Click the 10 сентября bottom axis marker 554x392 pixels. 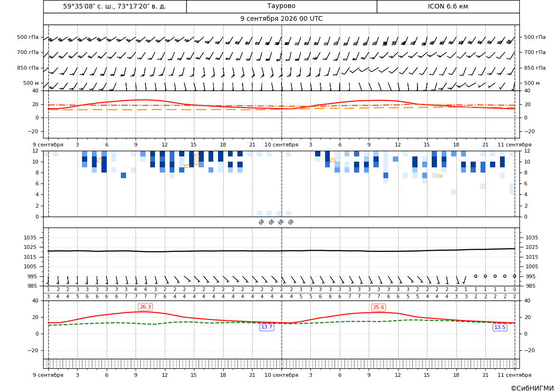tap(281, 375)
